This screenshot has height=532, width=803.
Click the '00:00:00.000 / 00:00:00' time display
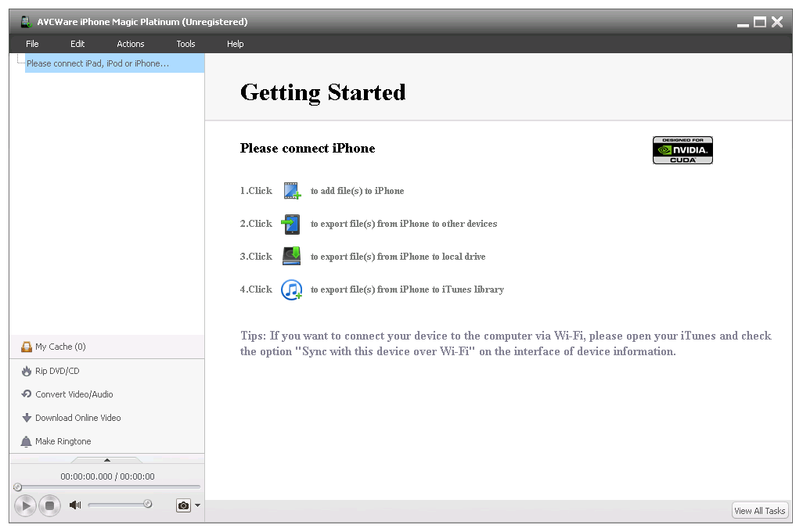[x=107, y=476]
